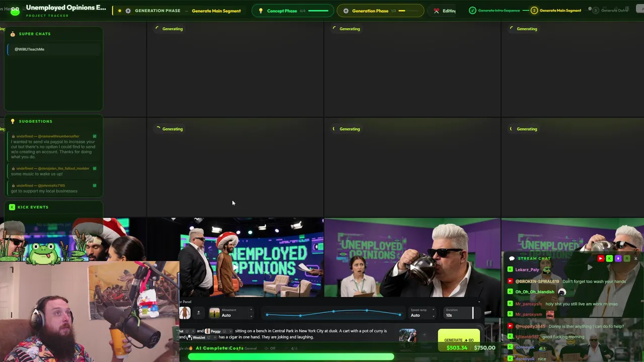
Task: Click the frog logo in the header
Action: click(x=15, y=11)
